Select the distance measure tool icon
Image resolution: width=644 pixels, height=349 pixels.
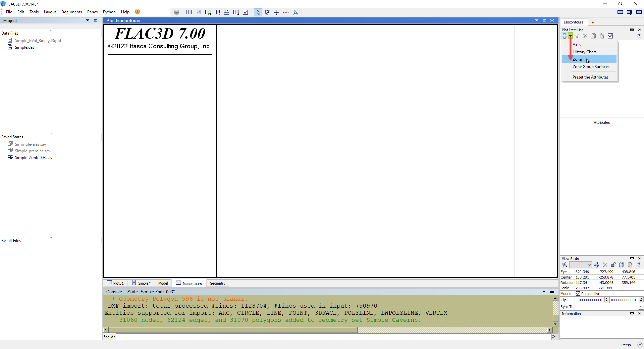pyautogui.click(x=286, y=12)
